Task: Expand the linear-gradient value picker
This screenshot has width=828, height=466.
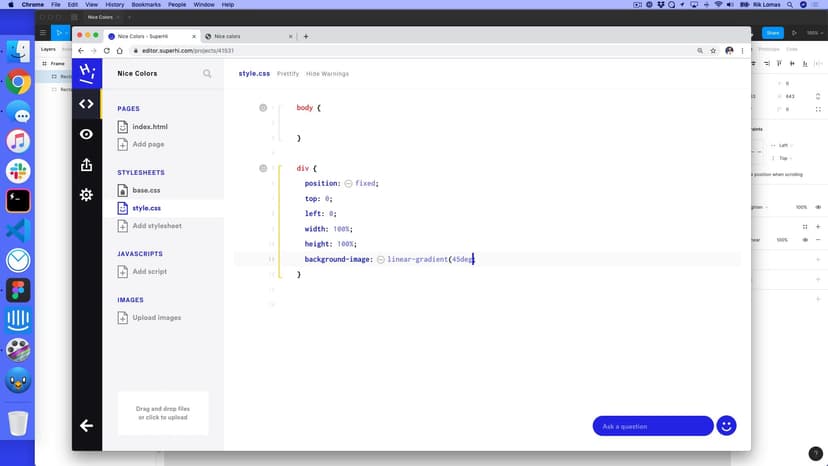Action: click(380, 259)
